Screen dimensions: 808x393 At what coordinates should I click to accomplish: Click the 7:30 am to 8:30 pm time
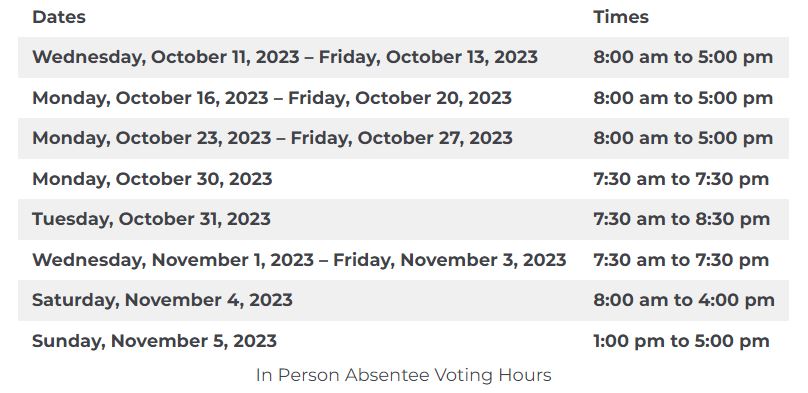coord(681,219)
